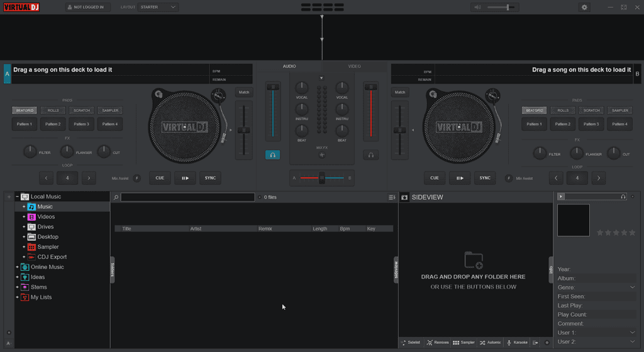This screenshot has height=352, width=644.
Task: Click the search magnifier icon
Action: pos(116,197)
